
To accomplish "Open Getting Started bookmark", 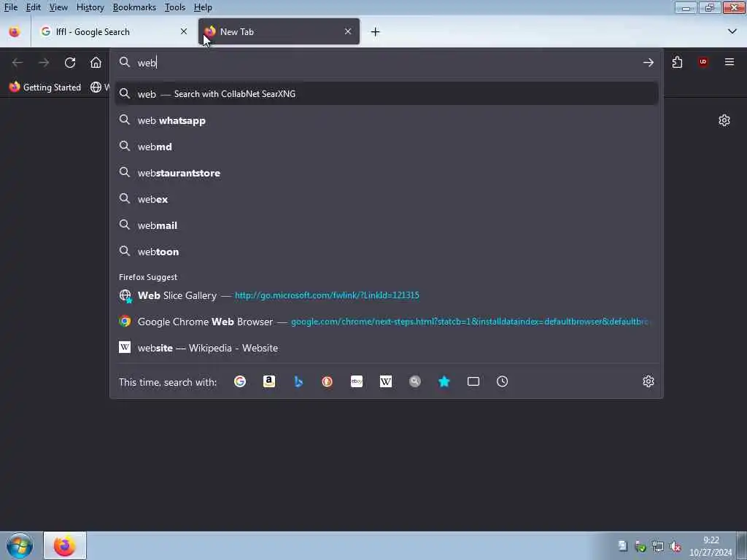I will pos(45,87).
